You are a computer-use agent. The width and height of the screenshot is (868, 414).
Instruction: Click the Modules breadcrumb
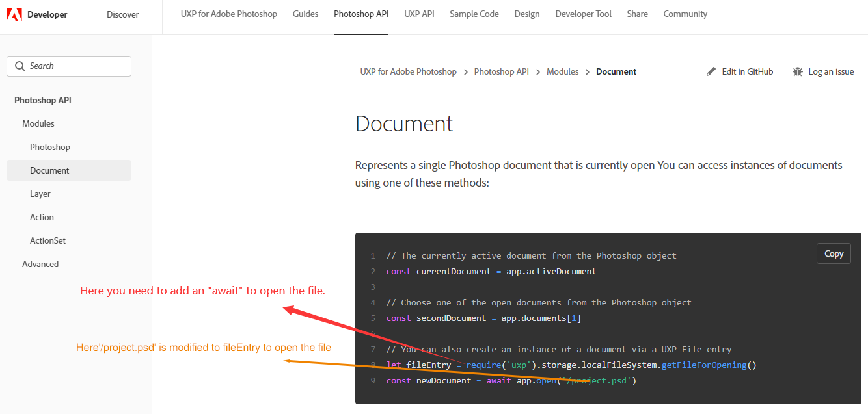562,71
